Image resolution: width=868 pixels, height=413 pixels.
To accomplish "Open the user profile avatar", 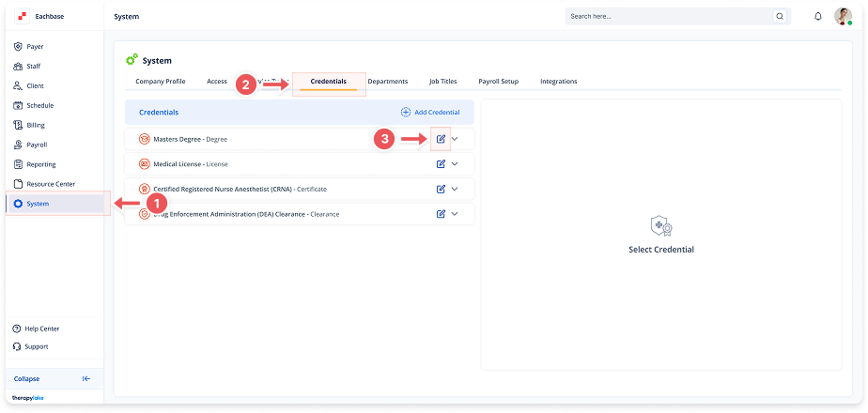I will click(843, 16).
